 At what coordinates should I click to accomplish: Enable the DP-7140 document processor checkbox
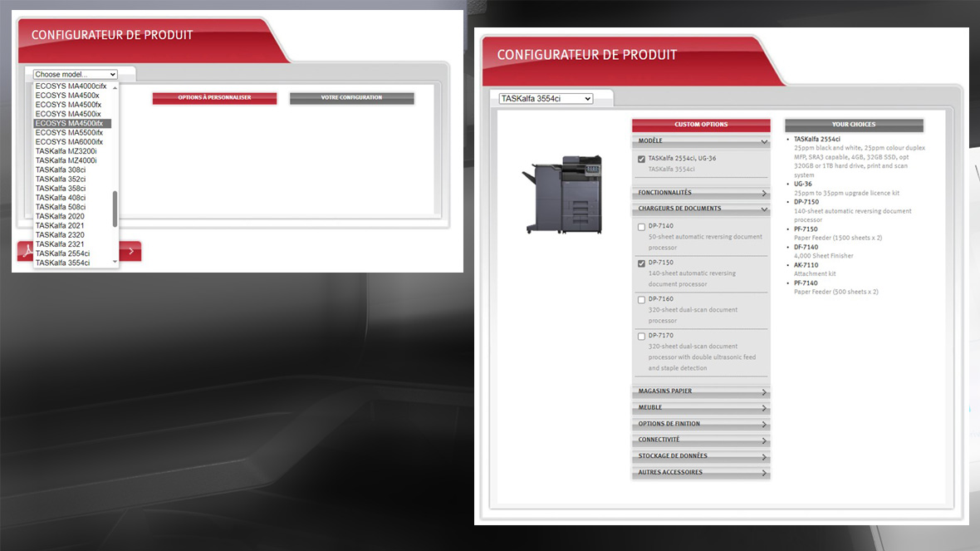641,227
